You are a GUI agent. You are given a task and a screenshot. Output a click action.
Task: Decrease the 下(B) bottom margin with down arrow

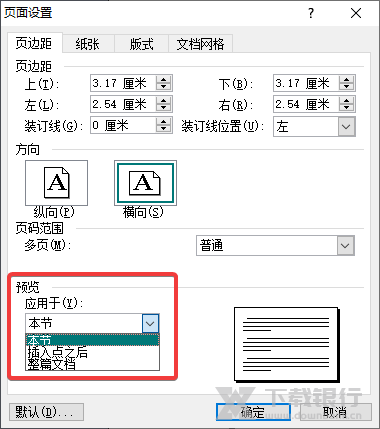[x=347, y=87]
